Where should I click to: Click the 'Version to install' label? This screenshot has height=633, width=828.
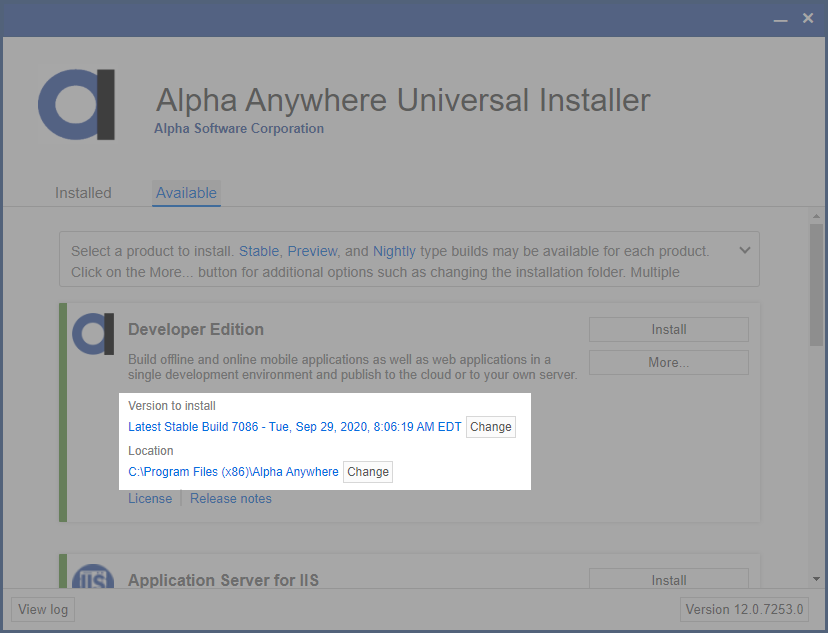click(x=172, y=405)
